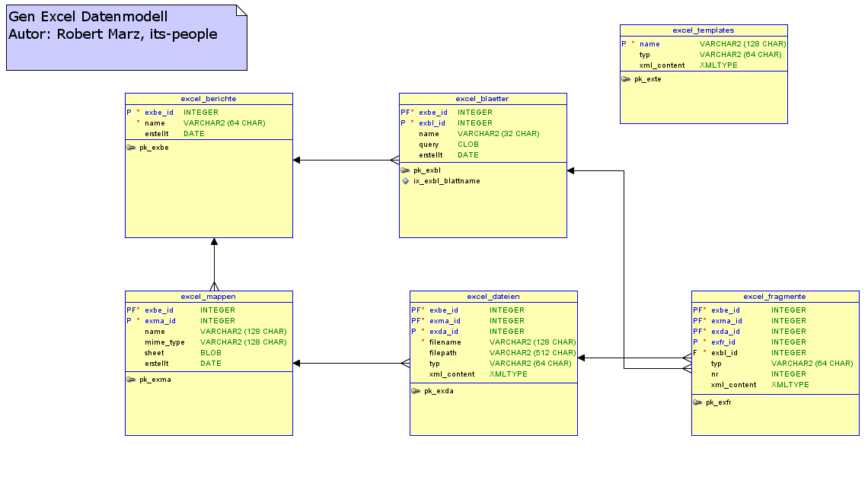Click the pk_exda key icon
The height and width of the screenshot is (480, 868).
point(416,391)
